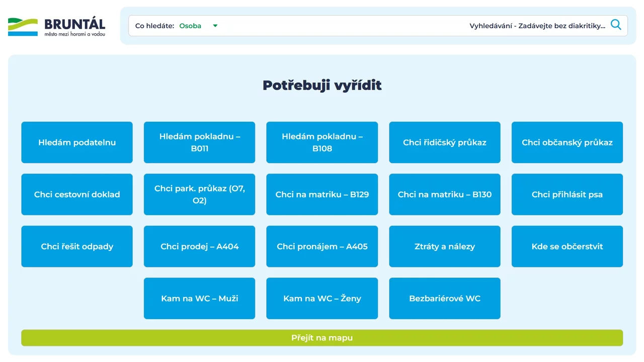Find Kde se občerstvit

point(567,246)
